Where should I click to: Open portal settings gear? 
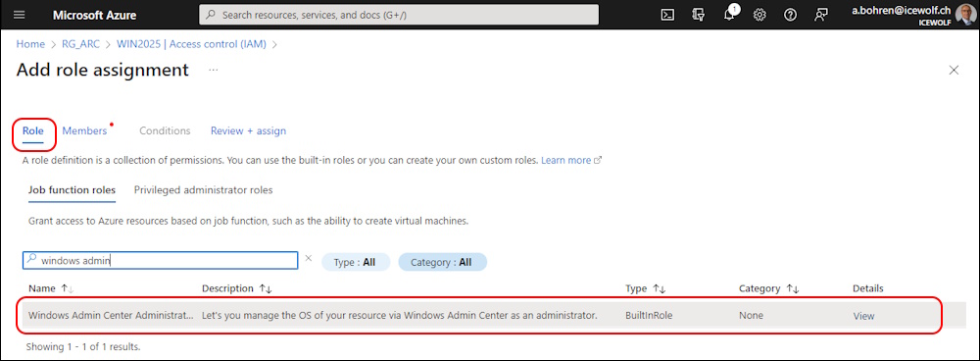pyautogui.click(x=760, y=15)
